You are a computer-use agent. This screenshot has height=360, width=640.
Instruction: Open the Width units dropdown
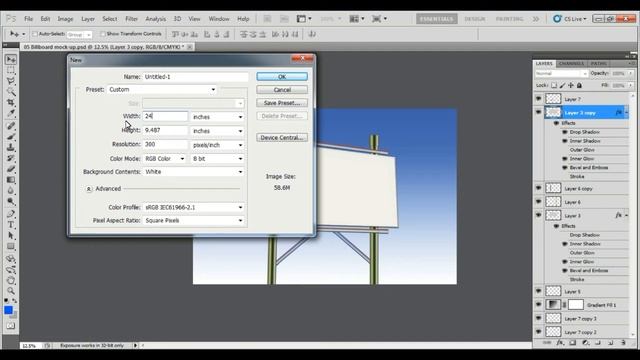tap(218, 117)
